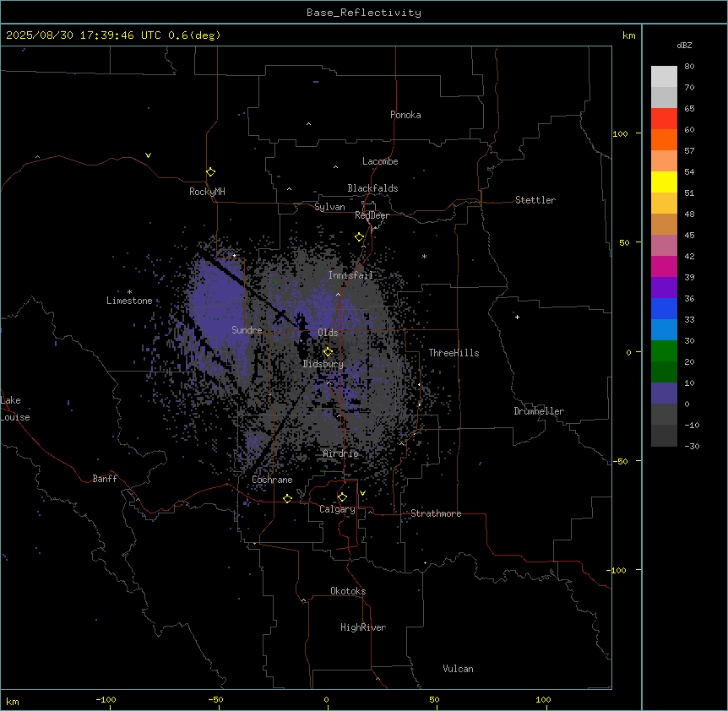The width and height of the screenshot is (728, 711).
Task: Click the Cochrane town label
Action: pyautogui.click(x=272, y=480)
